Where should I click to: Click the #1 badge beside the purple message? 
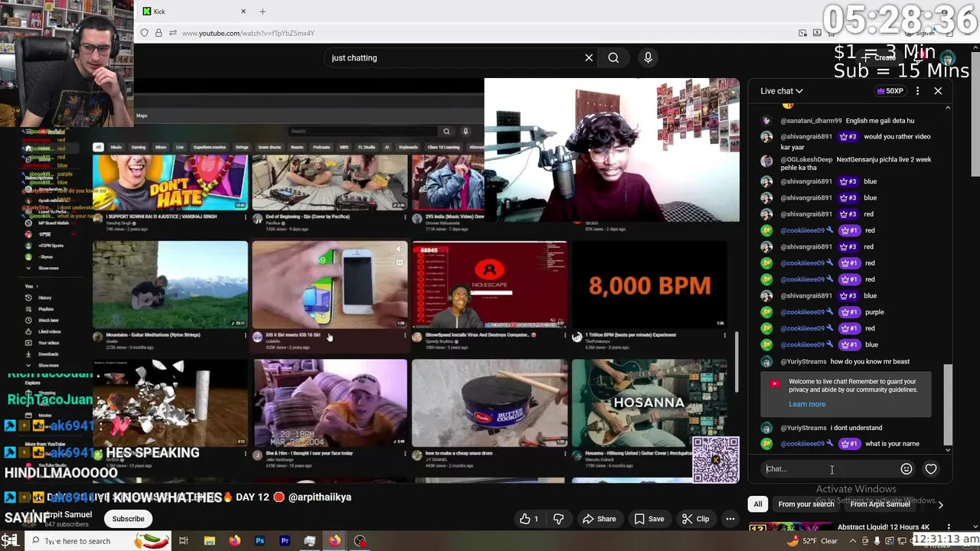click(849, 312)
